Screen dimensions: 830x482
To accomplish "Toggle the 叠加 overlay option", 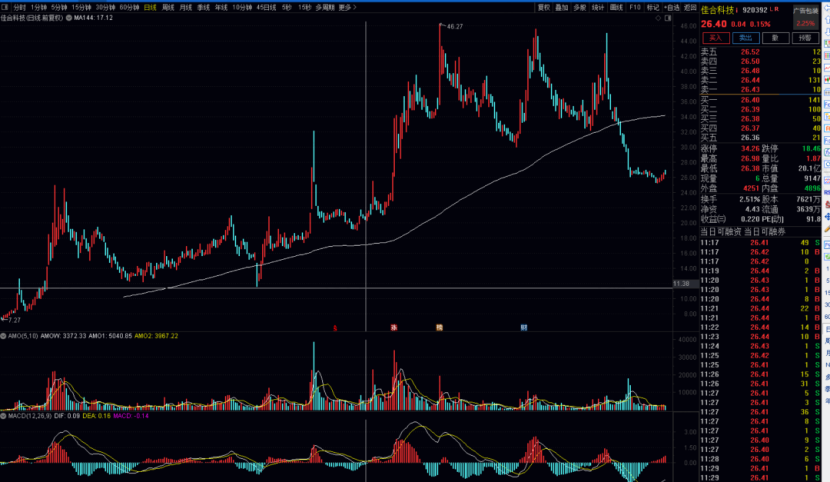I will [x=562, y=6].
